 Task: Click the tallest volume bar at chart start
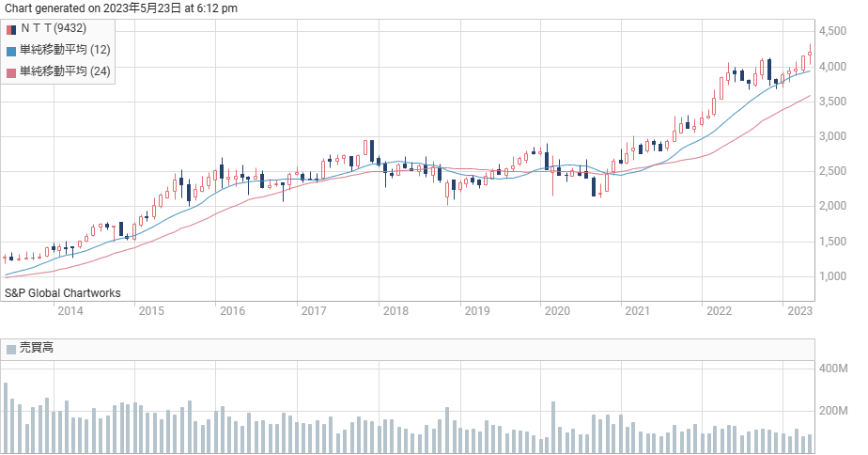[x=6, y=418]
